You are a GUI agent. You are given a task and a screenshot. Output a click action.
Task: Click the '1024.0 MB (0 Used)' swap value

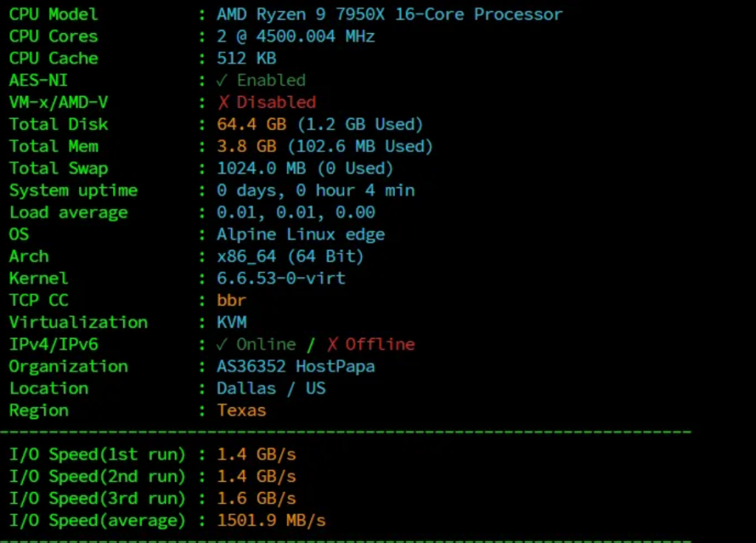pyautogui.click(x=305, y=169)
